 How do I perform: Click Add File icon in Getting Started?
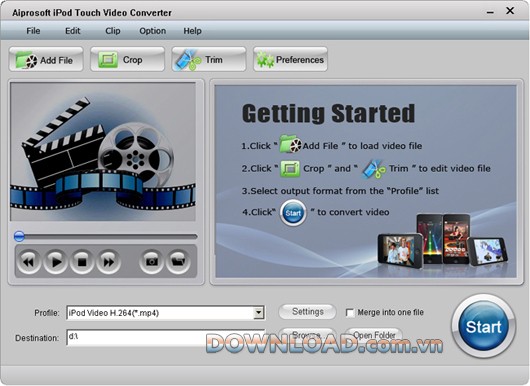[291, 144]
